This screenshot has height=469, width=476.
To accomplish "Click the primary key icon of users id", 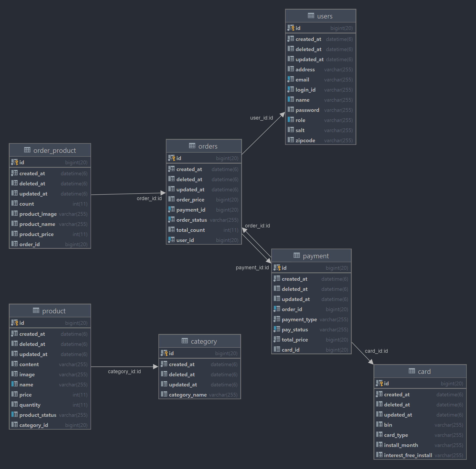I will click(291, 28).
